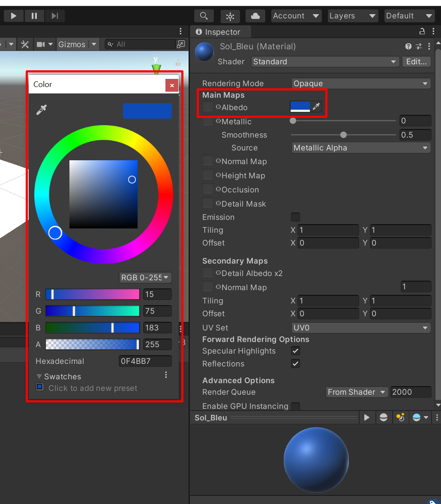Click the Render Queue value field showing 2000
Viewport: 441px width, 504px height.
pos(411,392)
